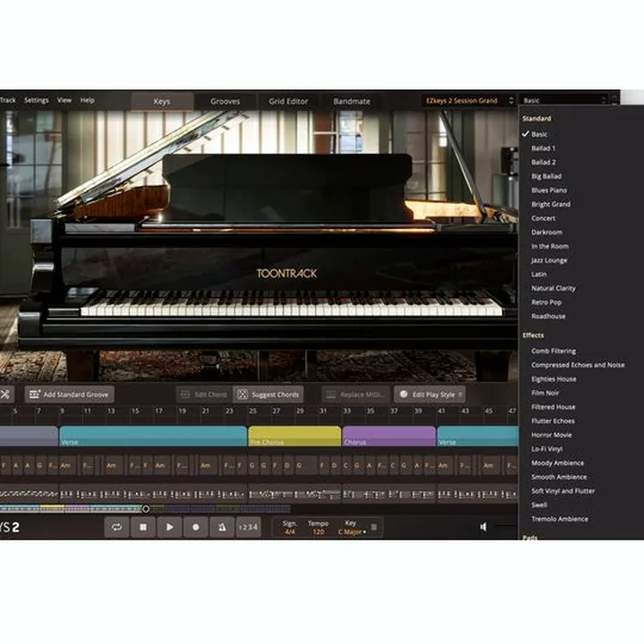This screenshot has height=644, width=644.
Task: Select the purple Chorus song block
Action: [389, 436]
